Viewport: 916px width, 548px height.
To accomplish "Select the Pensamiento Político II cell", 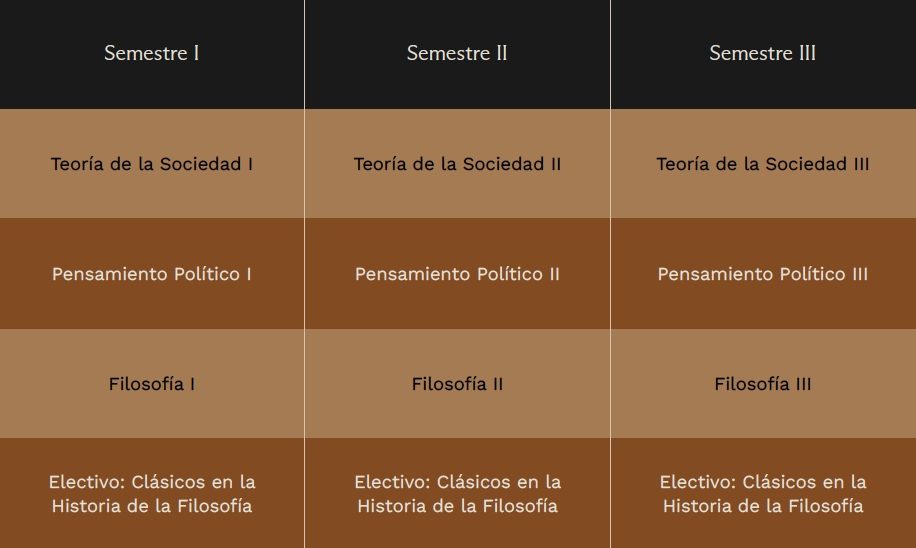I will tap(457, 274).
